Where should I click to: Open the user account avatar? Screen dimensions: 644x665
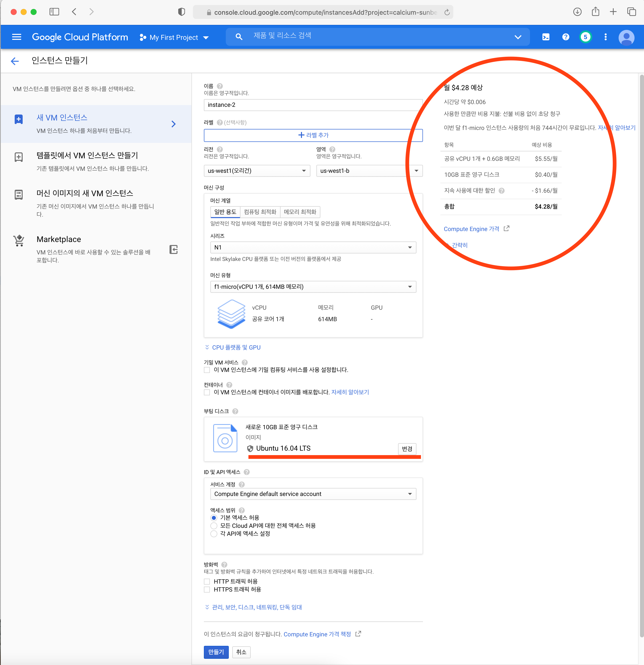626,37
